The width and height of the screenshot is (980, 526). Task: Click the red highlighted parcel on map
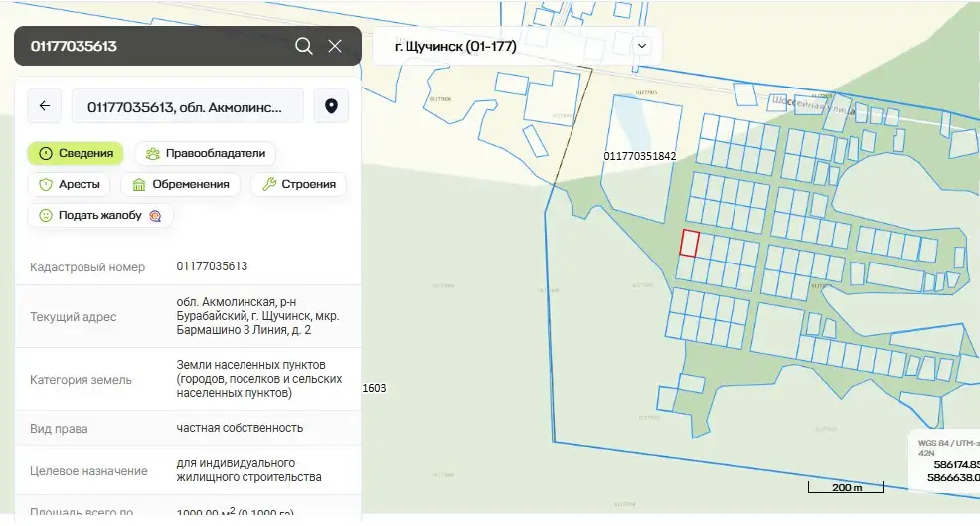click(x=689, y=243)
